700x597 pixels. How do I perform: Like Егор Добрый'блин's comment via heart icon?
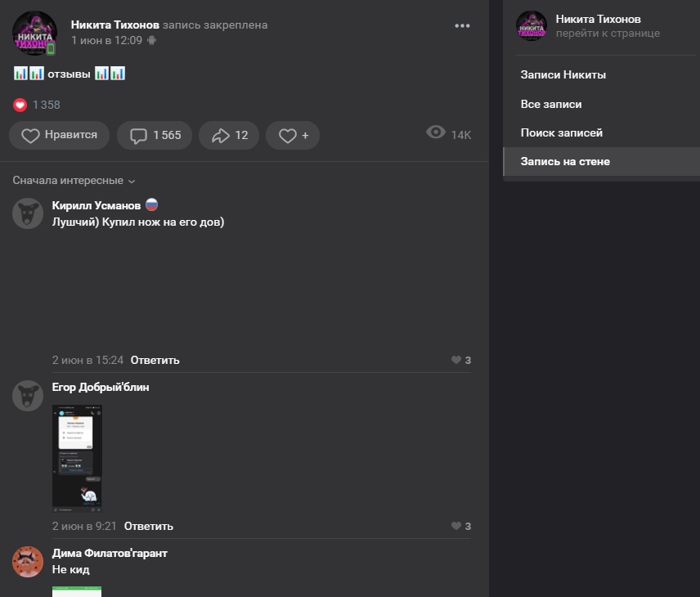pyautogui.click(x=456, y=526)
